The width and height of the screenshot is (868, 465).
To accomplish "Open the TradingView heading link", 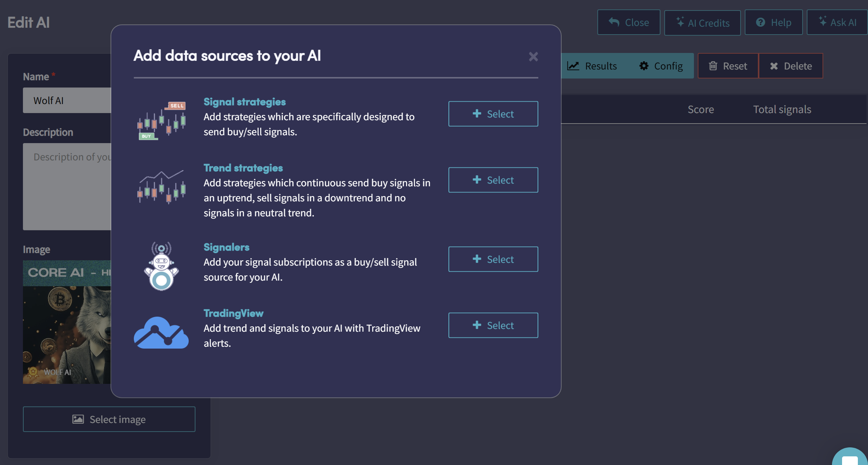I will 233,313.
